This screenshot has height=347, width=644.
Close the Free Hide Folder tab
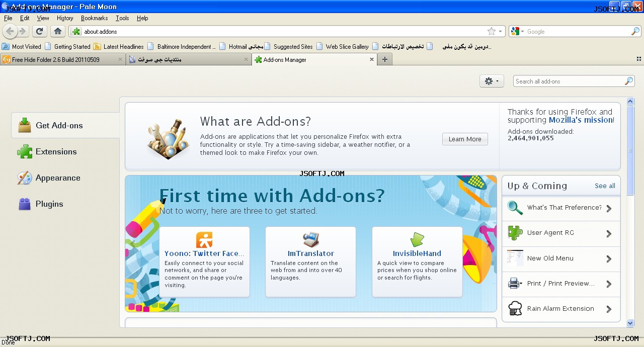(120, 59)
